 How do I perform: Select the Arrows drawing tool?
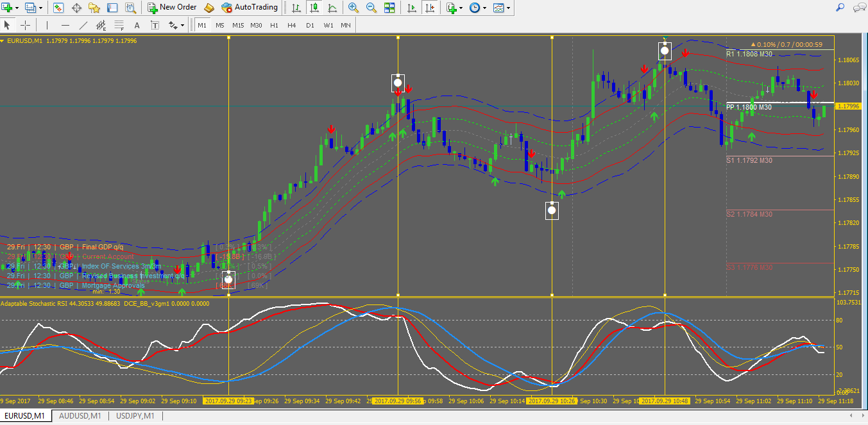(173, 25)
